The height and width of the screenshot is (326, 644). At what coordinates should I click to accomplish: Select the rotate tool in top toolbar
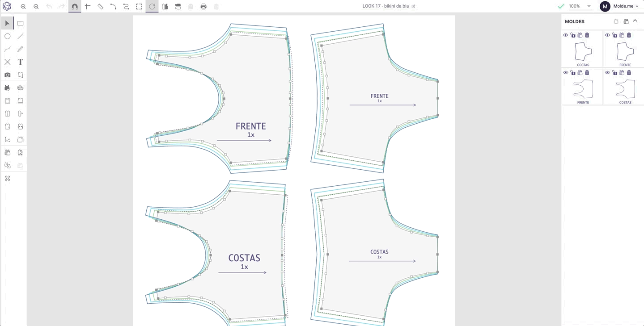152,7
